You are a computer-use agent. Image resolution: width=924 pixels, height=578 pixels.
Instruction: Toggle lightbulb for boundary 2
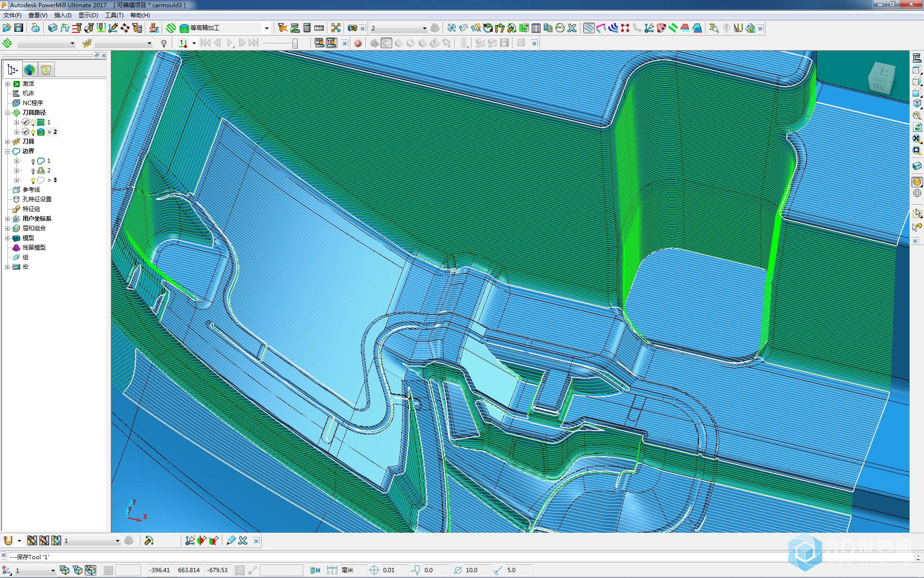[x=33, y=171]
